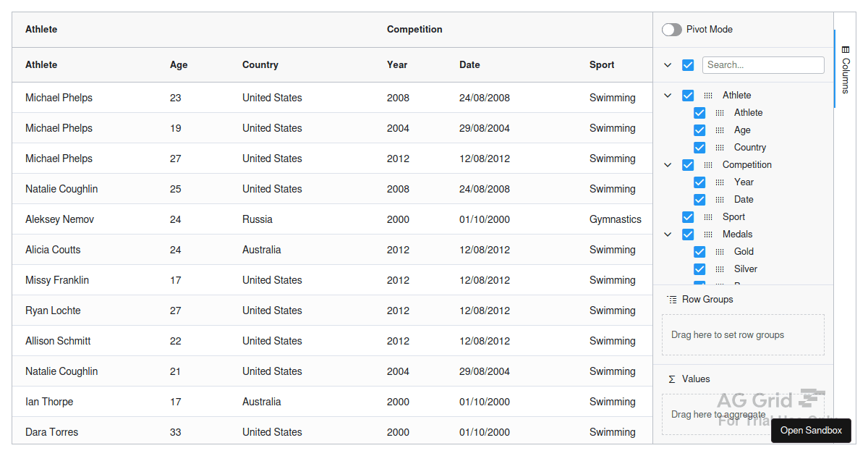Uncheck the Silver column checkbox
This screenshot has width=868, height=456.
click(699, 269)
